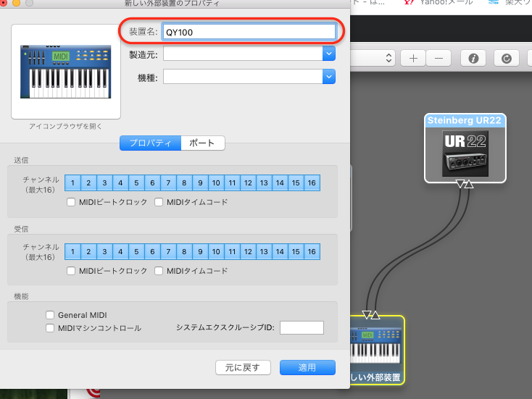Open the icon browser link
Viewport: 532px width, 399px height.
(x=65, y=127)
